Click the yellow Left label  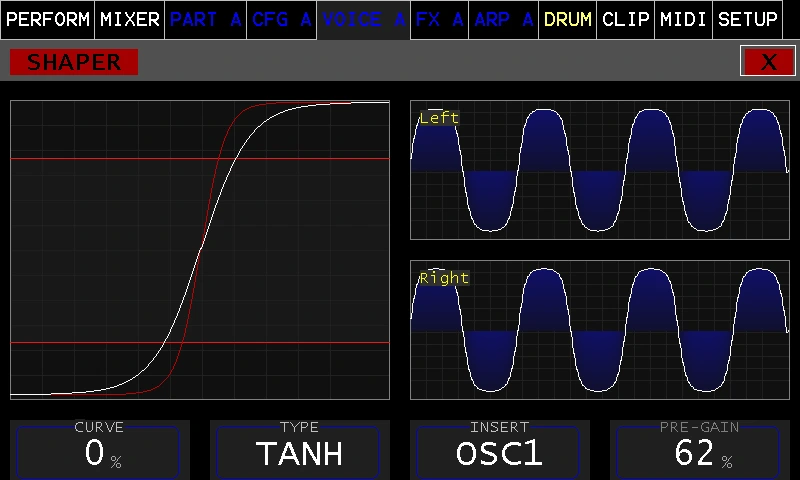[x=439, y=118]
